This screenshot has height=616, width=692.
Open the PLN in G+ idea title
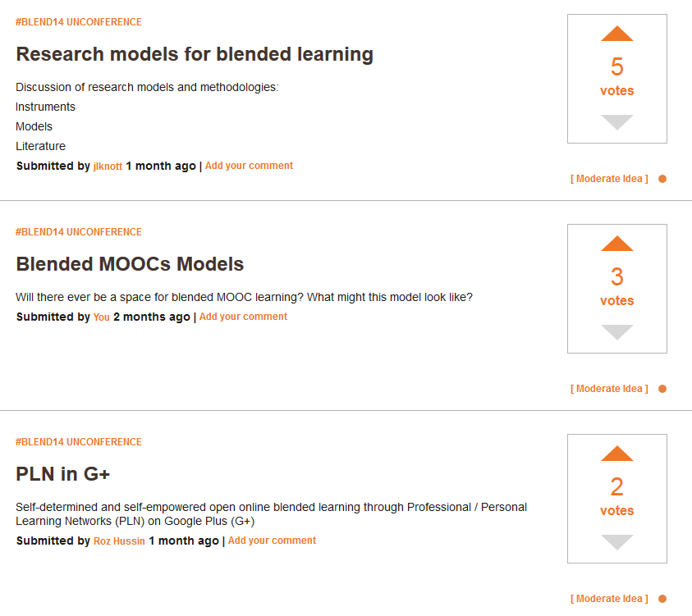[62, 475]
